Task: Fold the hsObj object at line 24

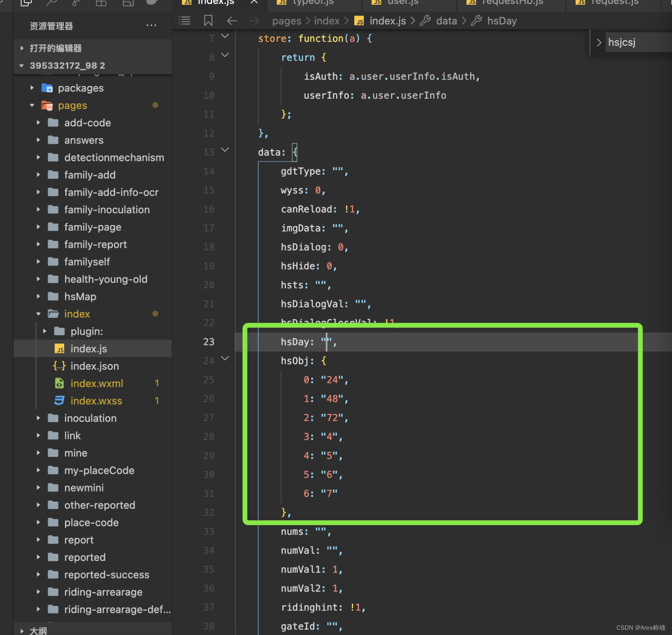Action: (x=225, y=358)
